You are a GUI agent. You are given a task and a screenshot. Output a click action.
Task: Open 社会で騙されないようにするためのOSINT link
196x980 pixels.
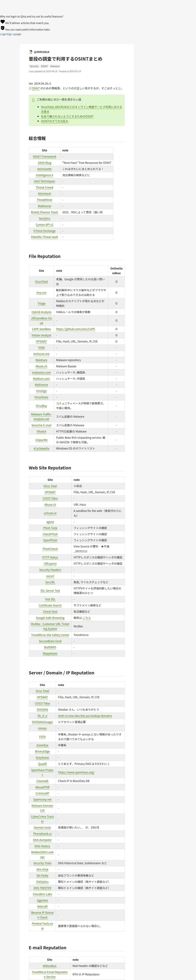[67, 116]
